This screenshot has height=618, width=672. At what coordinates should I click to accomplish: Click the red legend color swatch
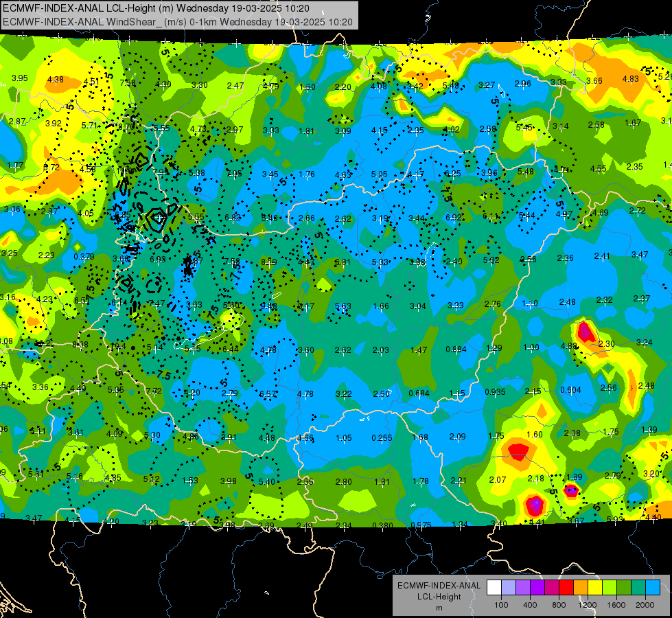[566, 588]
